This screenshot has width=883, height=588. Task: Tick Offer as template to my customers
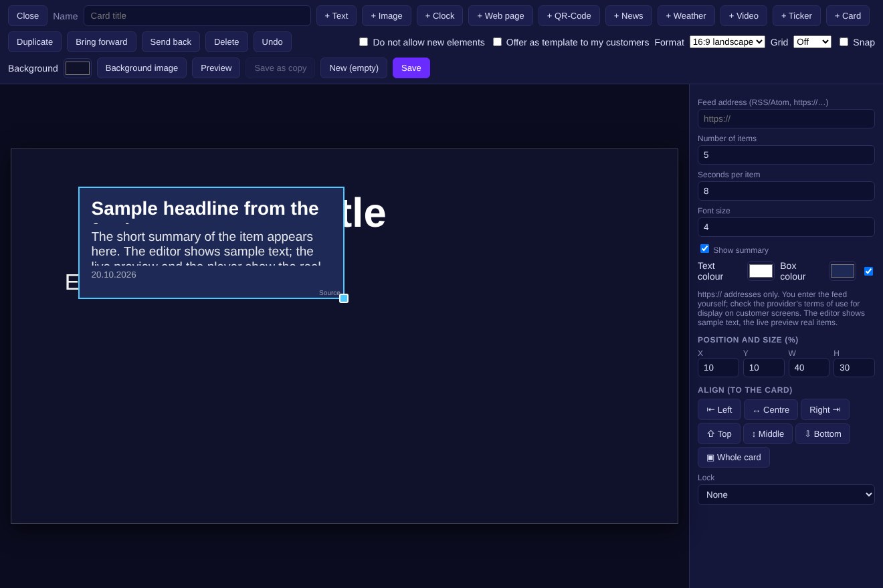(x=497, y=41)
